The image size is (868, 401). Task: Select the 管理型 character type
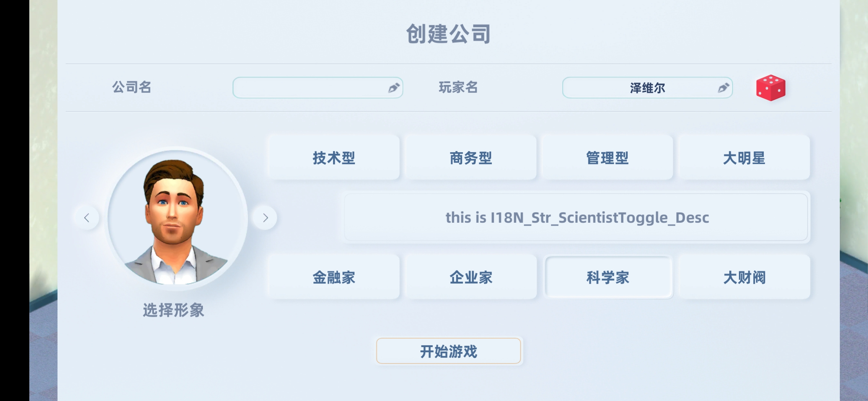(x=607, y=158)
